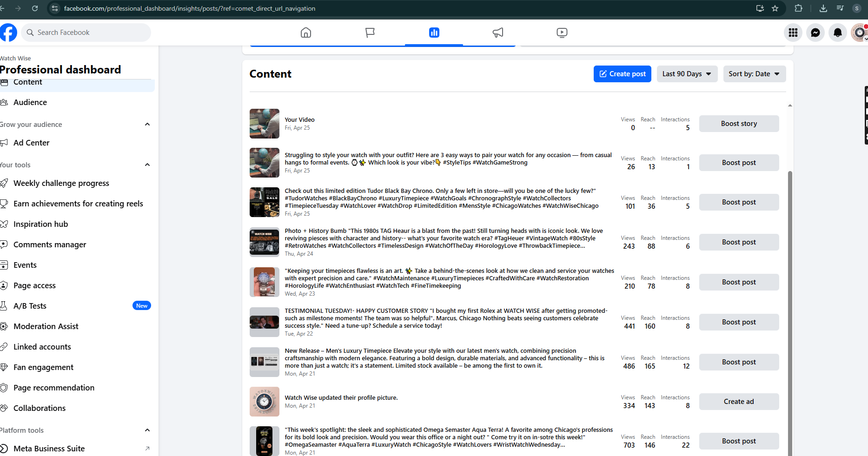868x456 pixels.
Task: Open Page access
Action: point(77,285)
